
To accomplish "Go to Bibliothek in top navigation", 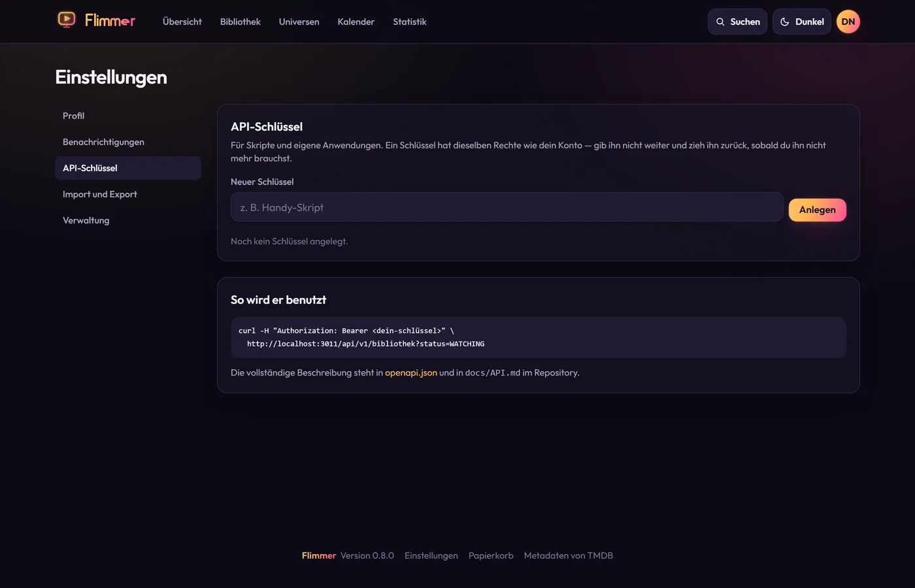I will point(241,22).
